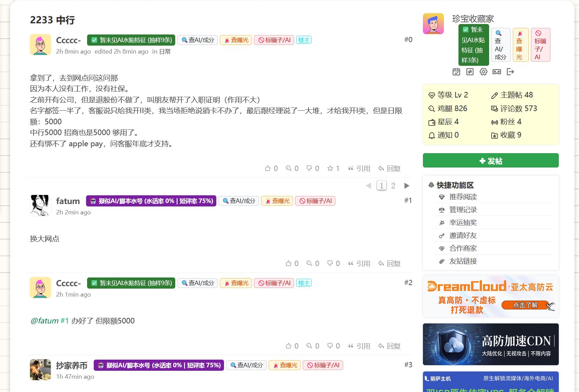Open the settings gear icon in profile
Screen dimensions: 579x392
click(x=484, y=72)
